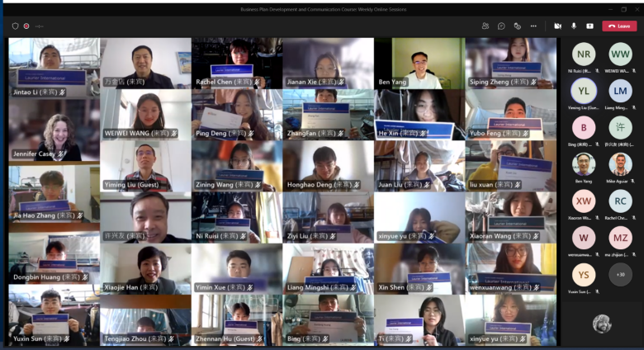Click Mike Aguiar's photo avatar
Image resolution: width=644 pixels, height=350 pixels.
click(620, 164)
